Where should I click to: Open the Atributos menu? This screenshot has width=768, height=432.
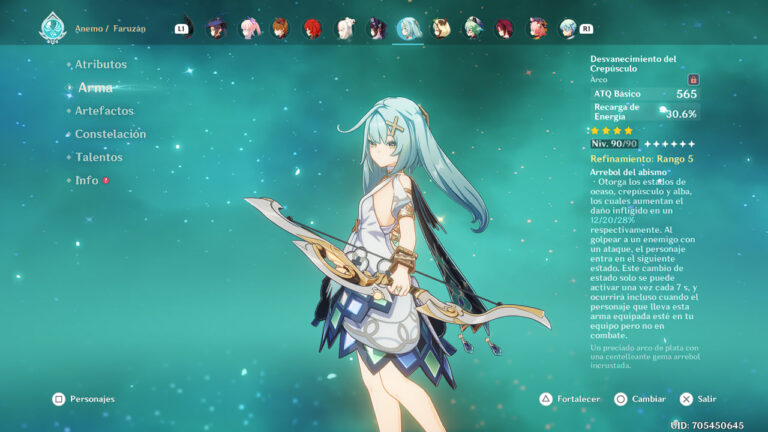(x=100, y=65)
